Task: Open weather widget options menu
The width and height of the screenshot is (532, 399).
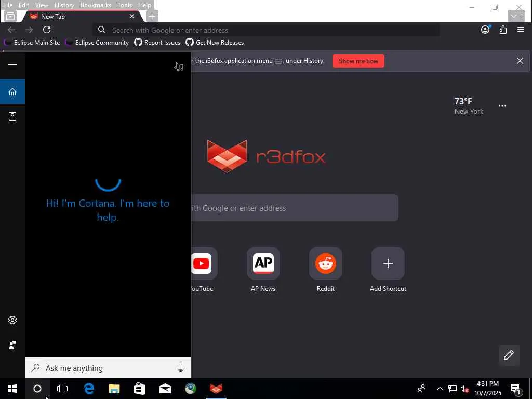Action: tap(502, 105)
